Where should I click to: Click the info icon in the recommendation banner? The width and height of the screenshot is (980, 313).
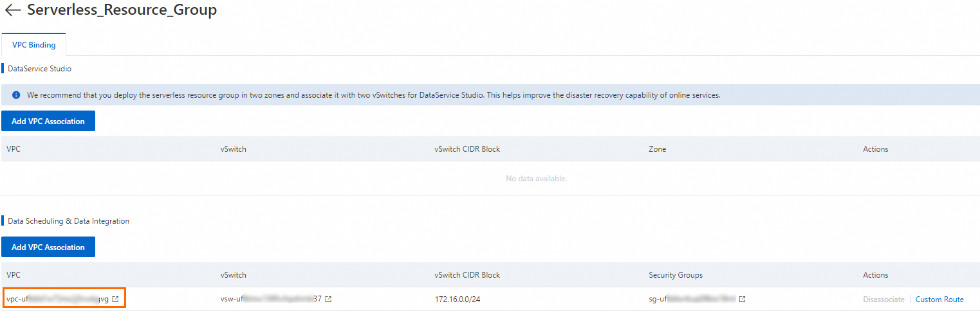coord(16,95)
